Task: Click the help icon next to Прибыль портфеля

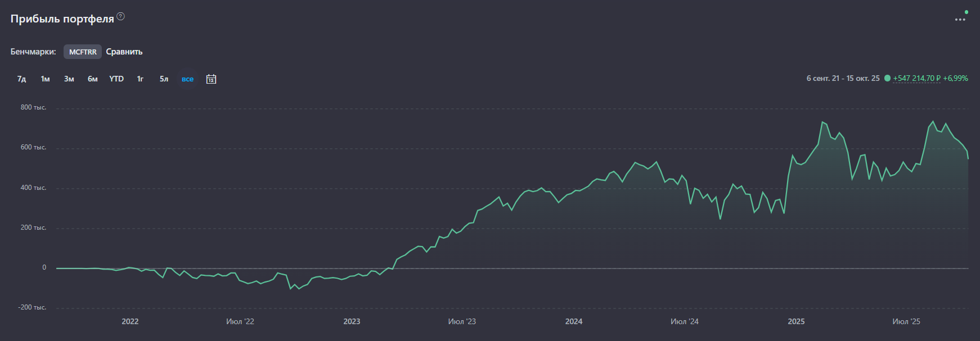Action: (120, 17)
